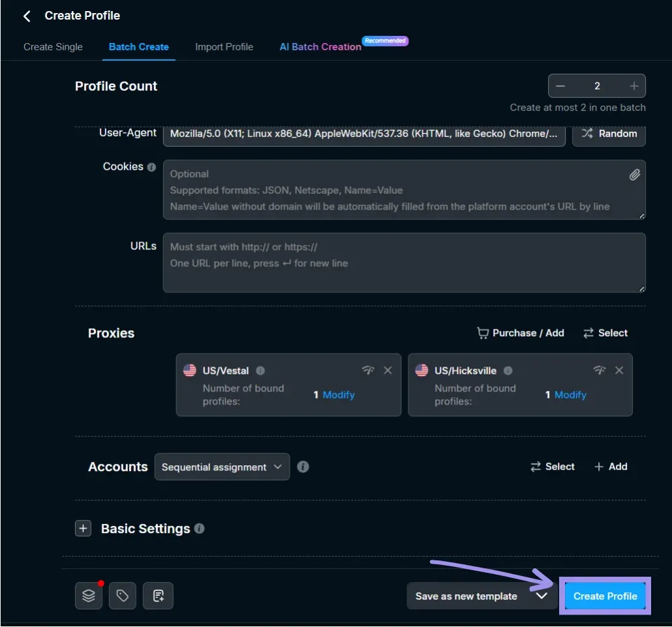Increase profile count with plus button
Image resolution: width=672 pixels, height=627 pixels.
634,86
